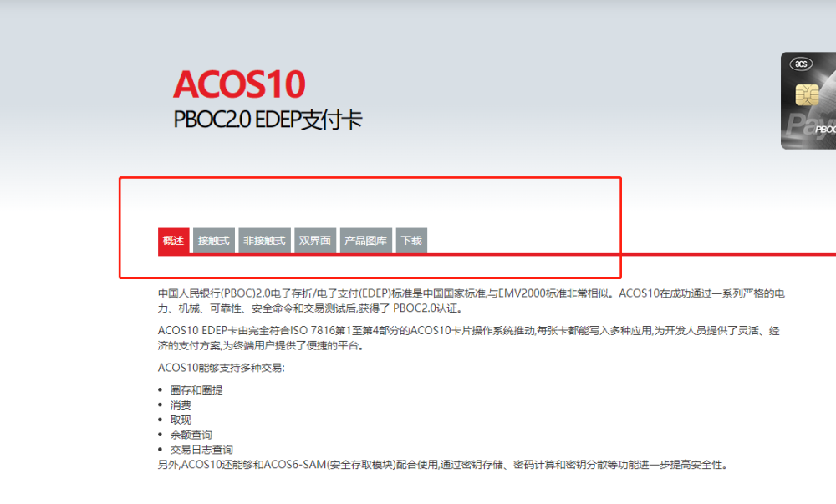Open the 产品图库 tab
This screenshot has height=504, width=836.
click(366, 241)
